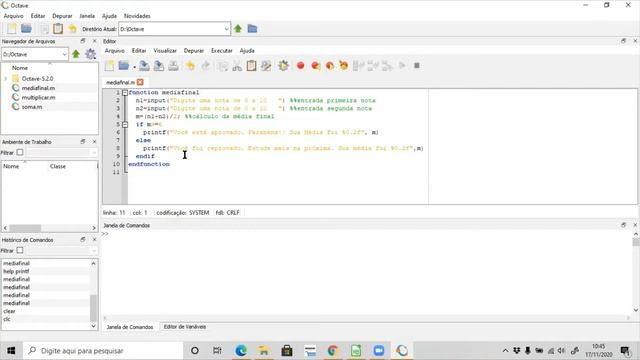Click 'clear' in command history
This screenshot has height=360, width=640.
click(9, 311)
